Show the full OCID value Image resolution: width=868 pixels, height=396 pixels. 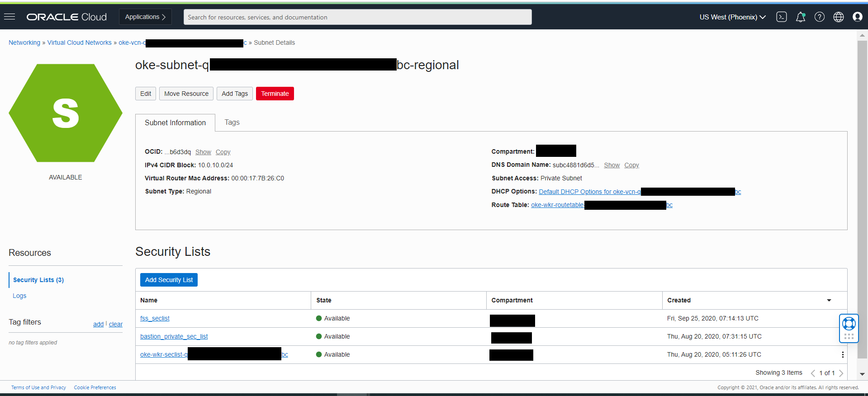click(x=203, y=152)
